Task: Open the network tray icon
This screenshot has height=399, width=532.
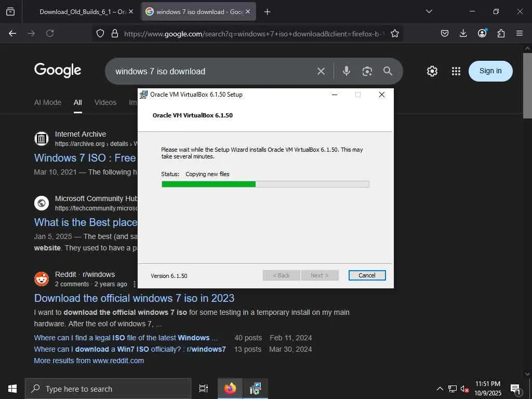Action: tap(453, 389)
